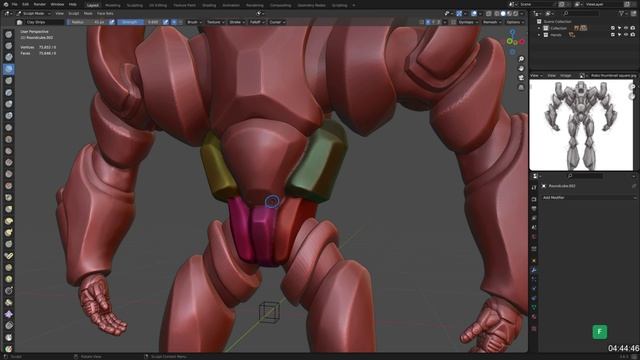Select the Clay brush tool
This screenshot has width=640, height=360.
pos(9,58)
